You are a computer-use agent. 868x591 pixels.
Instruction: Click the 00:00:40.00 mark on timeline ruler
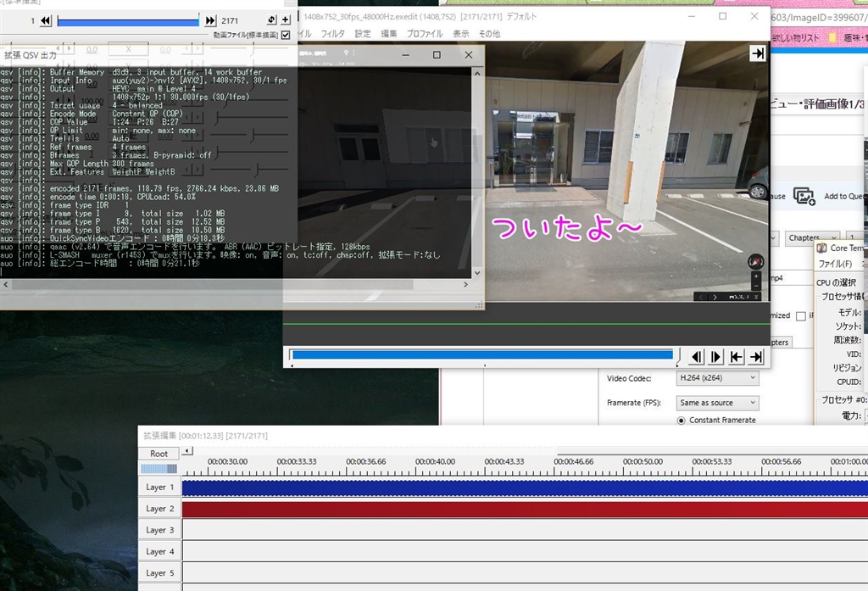pyautogui.click(x=435, y=461)
